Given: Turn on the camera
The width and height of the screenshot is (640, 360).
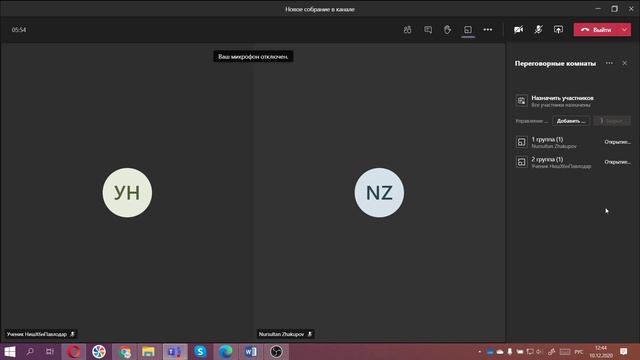Looking at the screenshot, I should (x=518, y=30).
